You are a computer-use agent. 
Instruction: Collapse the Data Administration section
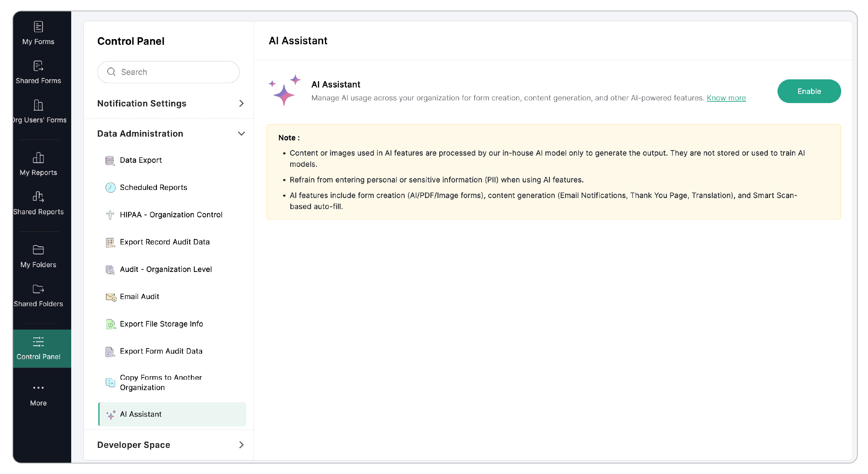click(241, 134)
